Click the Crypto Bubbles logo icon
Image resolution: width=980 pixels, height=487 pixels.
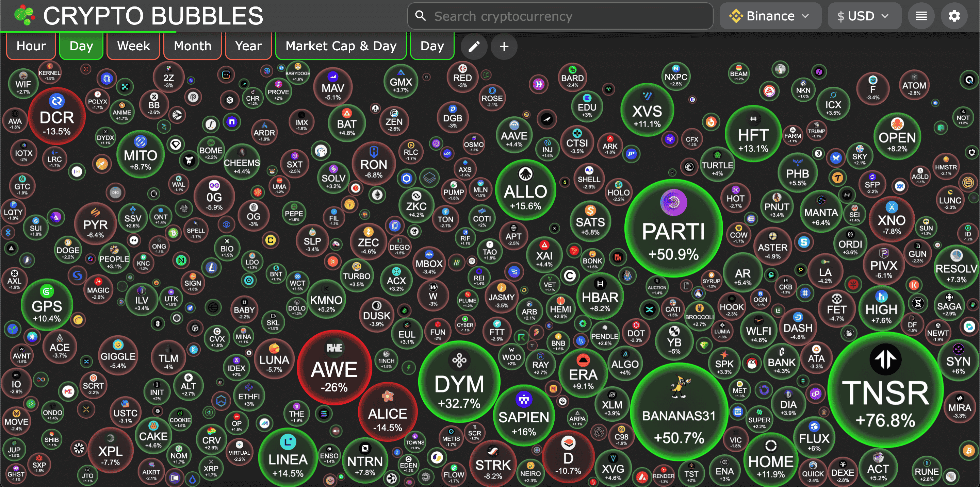coord(24,15)
